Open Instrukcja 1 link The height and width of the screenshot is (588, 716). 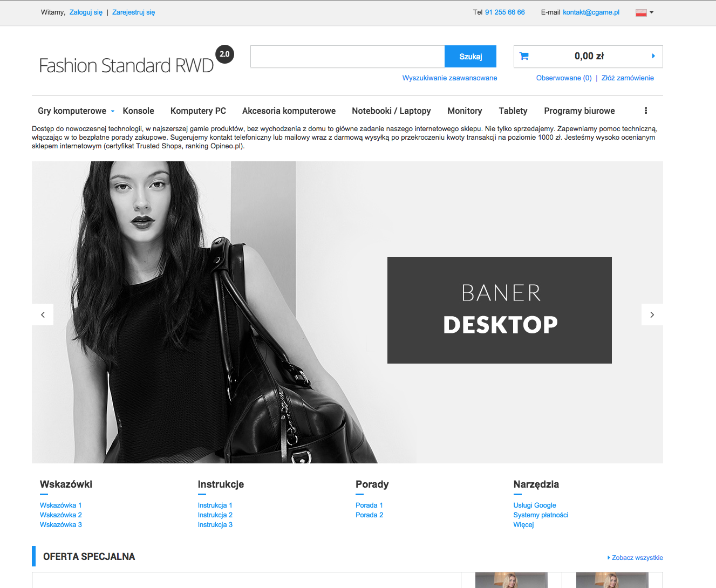tap(215, 505)
